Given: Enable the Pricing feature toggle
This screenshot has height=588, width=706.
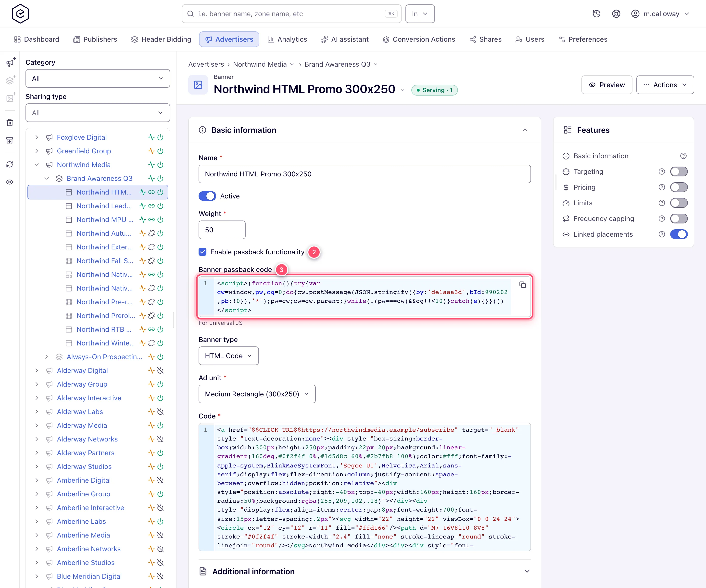Looking at the screenshot, I should [679, 187].
